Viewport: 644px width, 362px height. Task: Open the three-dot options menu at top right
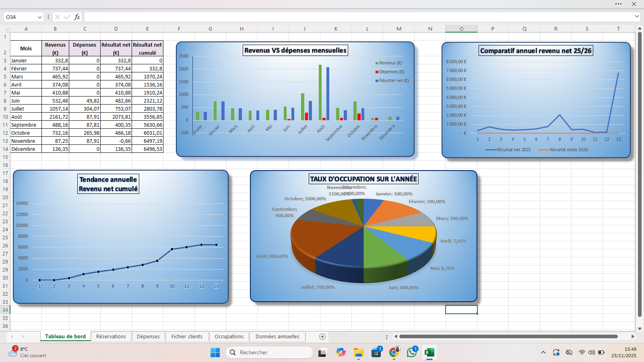618,4
